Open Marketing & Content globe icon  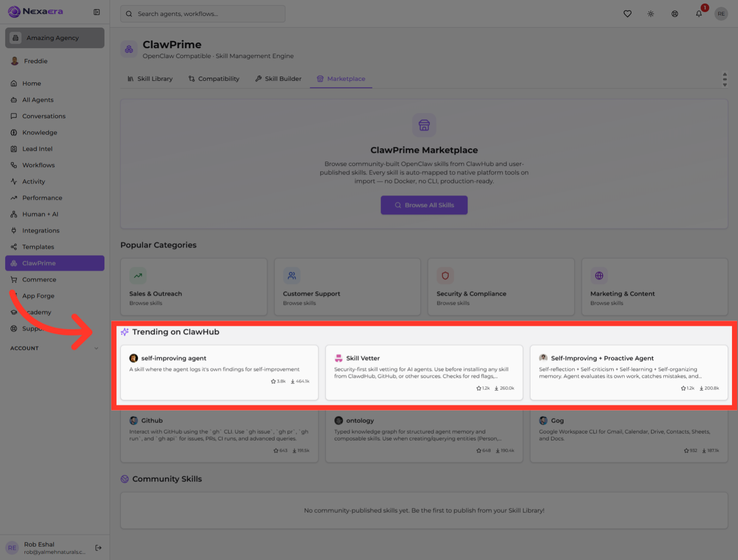point(599,276)
